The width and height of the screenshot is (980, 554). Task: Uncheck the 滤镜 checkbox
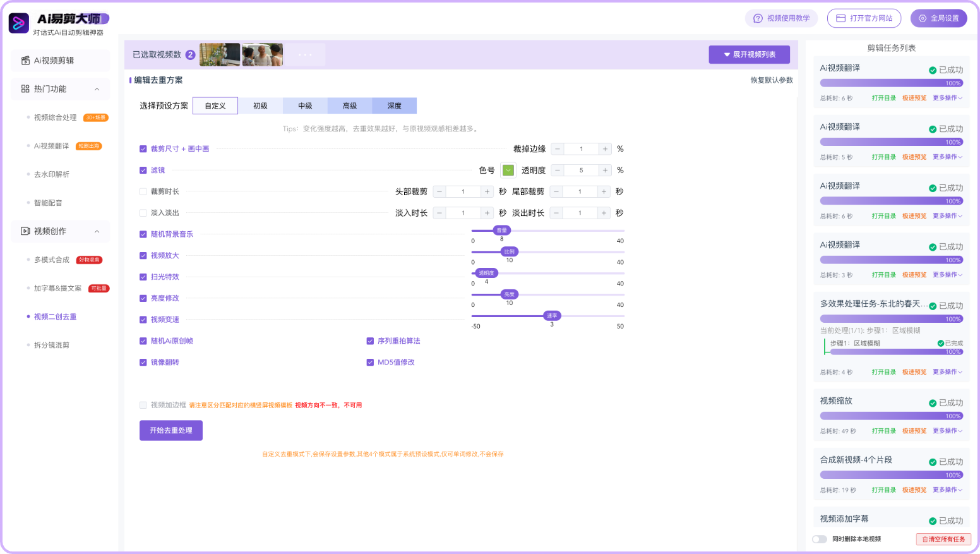click(x=143, y=171)
